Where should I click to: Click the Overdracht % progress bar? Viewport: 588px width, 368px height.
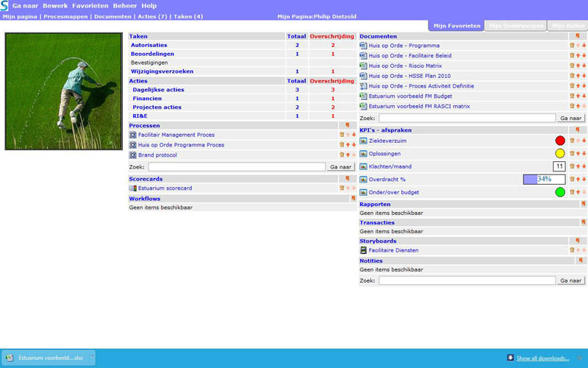click(544, 179)
